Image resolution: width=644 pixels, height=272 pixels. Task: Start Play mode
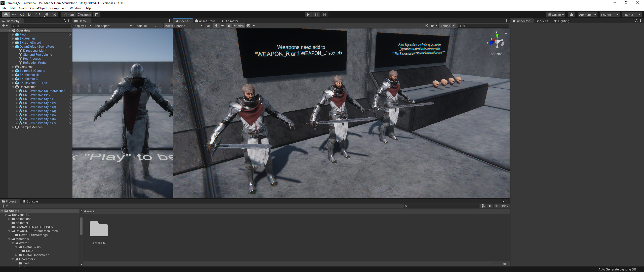pos(308,15)
